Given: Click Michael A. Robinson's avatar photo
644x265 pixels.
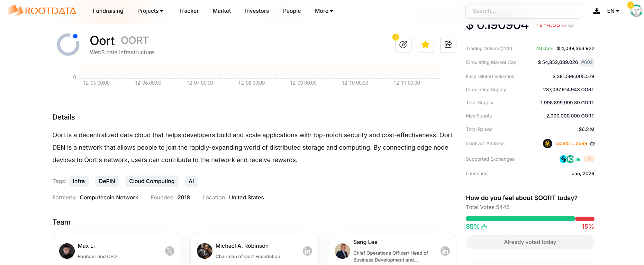Looking at the screenshot, I should [x=205, y=251].
